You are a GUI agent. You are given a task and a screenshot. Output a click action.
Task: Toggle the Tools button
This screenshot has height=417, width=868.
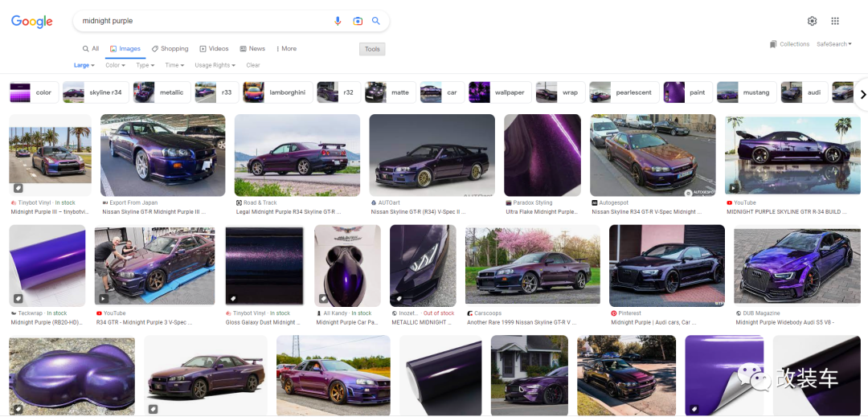pyautogui.click(x=372, y=49)
